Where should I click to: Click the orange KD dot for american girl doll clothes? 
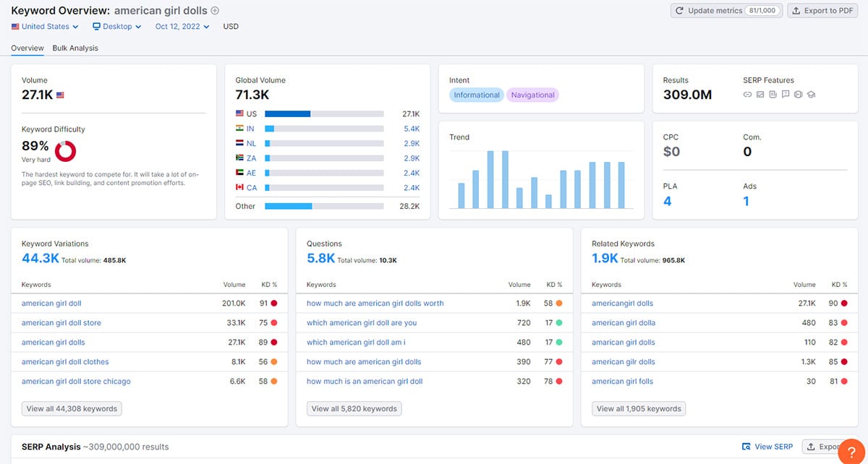tap(274, 362)
